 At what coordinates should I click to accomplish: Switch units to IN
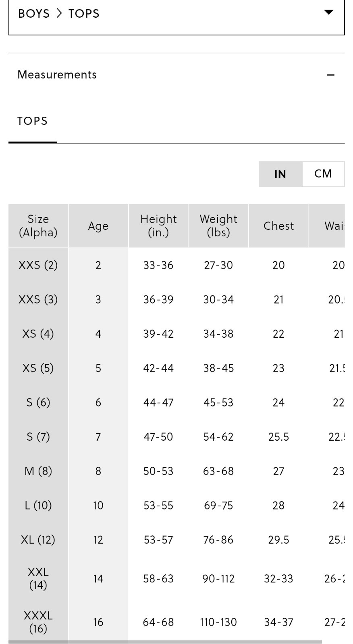tap(280, 174)
